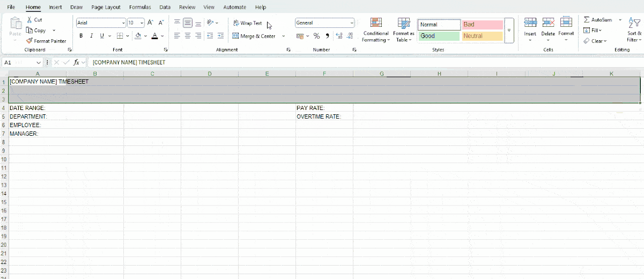Image resolution: width=644 pixels, height=279 pixels.
Task: Toggle Bold formatting
Action: 81,36
